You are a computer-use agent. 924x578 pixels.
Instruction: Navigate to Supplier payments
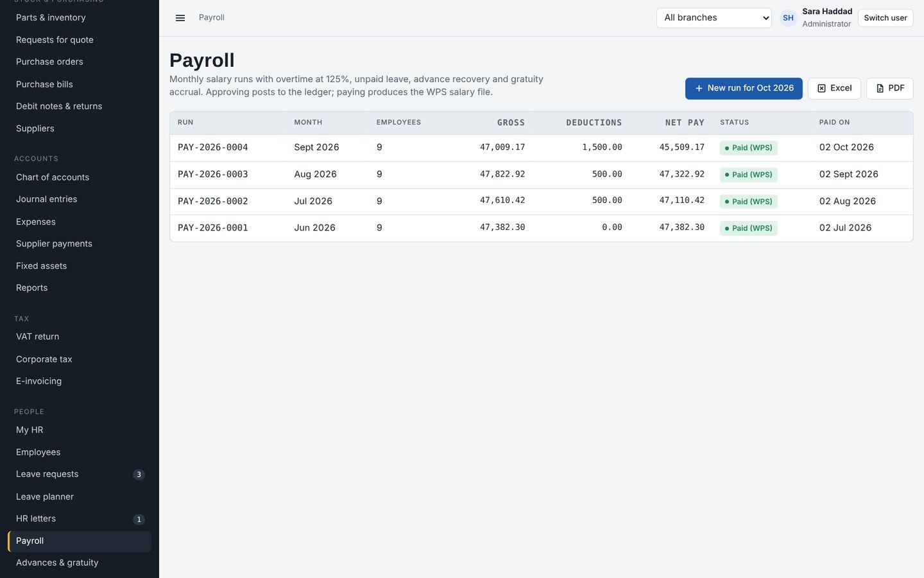(80, 243)
